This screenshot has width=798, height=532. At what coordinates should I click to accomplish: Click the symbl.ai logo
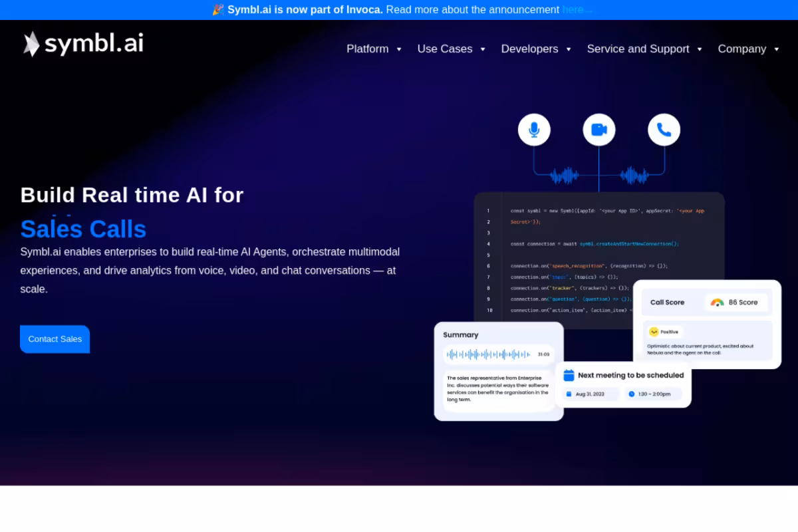[x=83, y=44]
